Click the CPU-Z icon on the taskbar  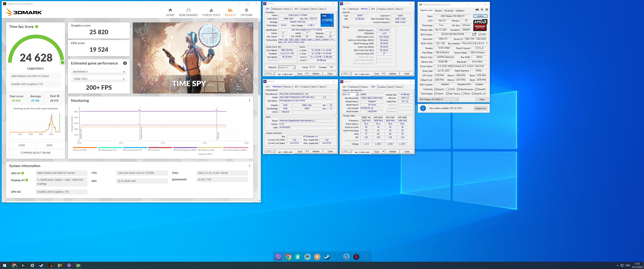point(69,265)
